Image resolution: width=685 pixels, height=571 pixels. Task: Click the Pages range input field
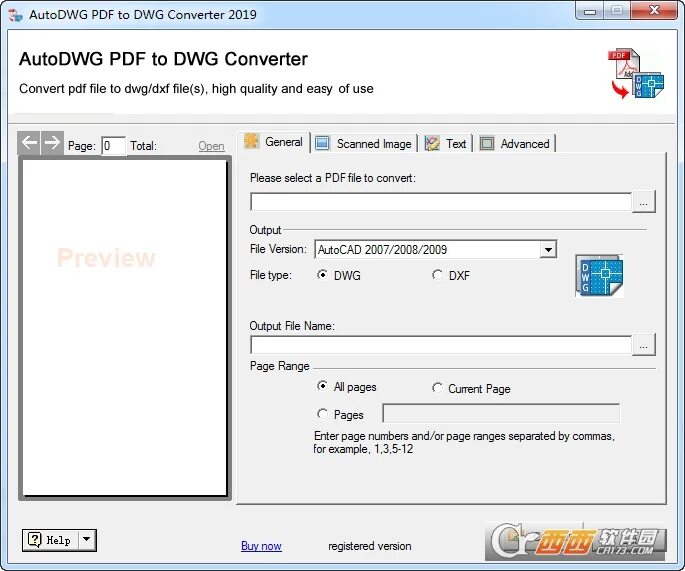(x=501, y=413)
